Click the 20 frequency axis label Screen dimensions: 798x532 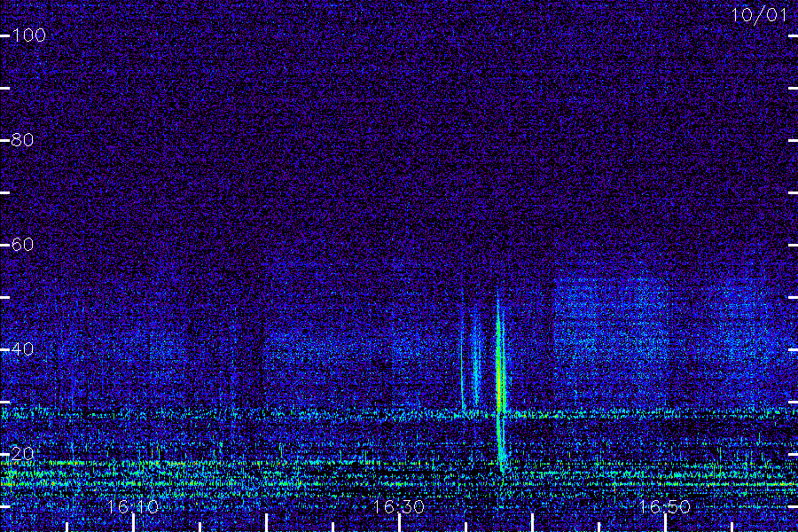(x=22, y=454)
